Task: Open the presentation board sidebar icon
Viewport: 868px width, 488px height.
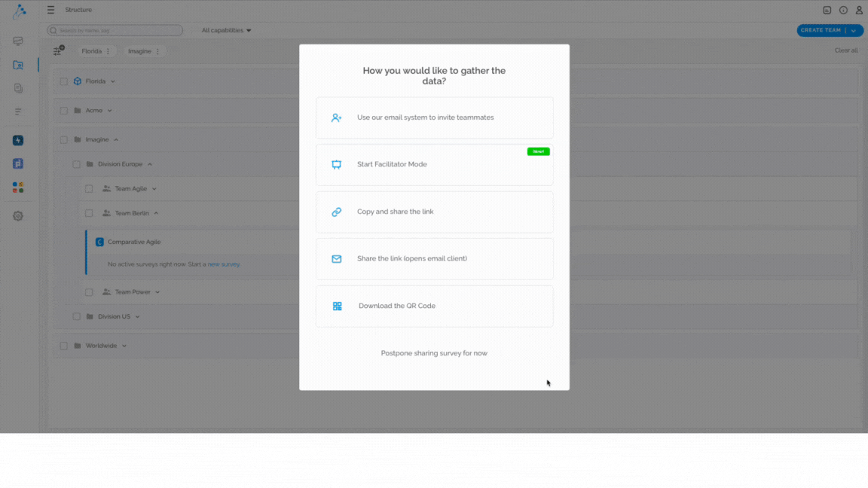Action: (x=18, y=41)
